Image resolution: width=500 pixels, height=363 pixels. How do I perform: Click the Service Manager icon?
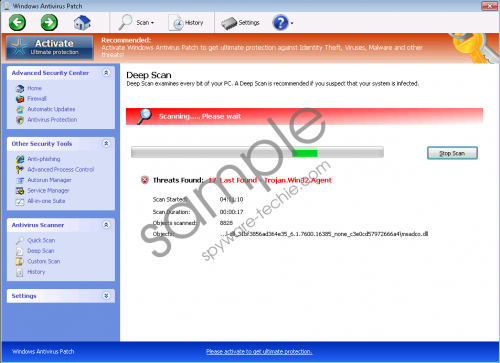[20, 191]
